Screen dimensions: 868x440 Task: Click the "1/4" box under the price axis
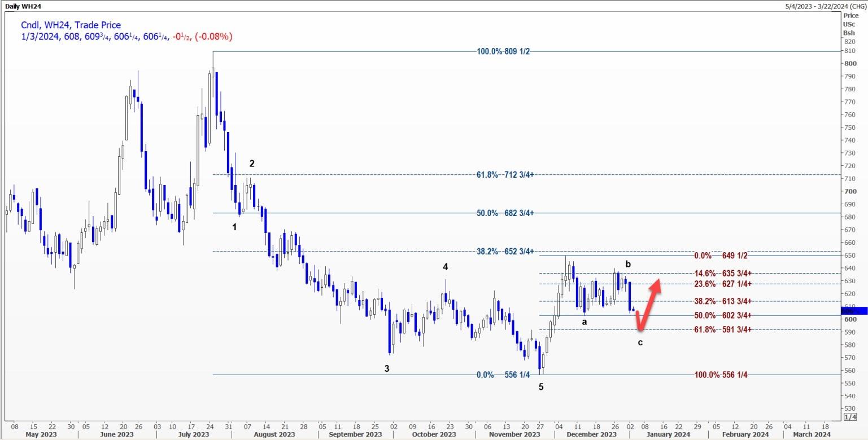point(849,416)
